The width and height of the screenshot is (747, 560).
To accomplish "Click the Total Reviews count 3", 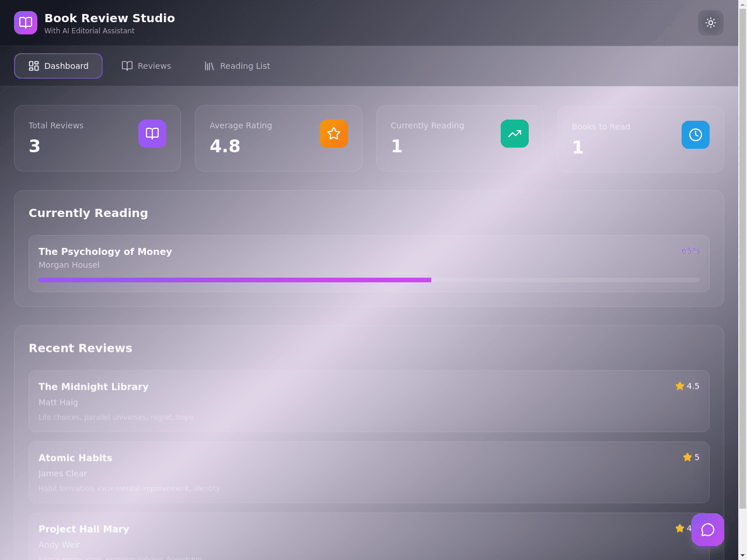I will [34, 146].
